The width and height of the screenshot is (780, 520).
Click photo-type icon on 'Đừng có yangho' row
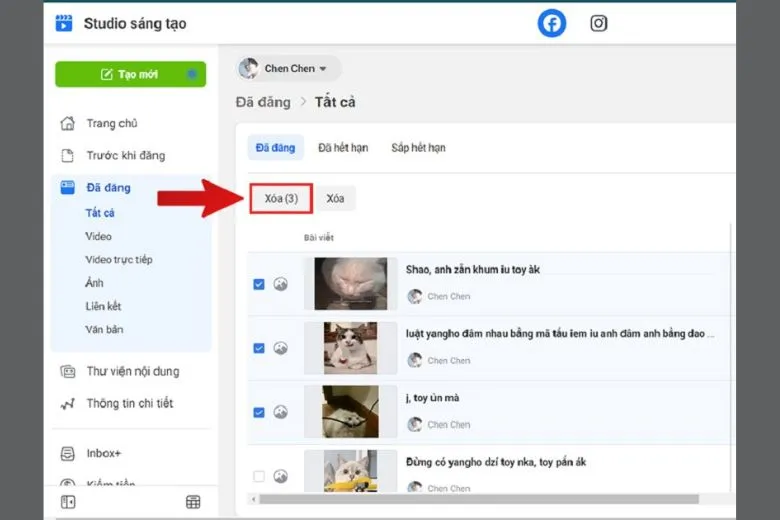pos(281,476)
